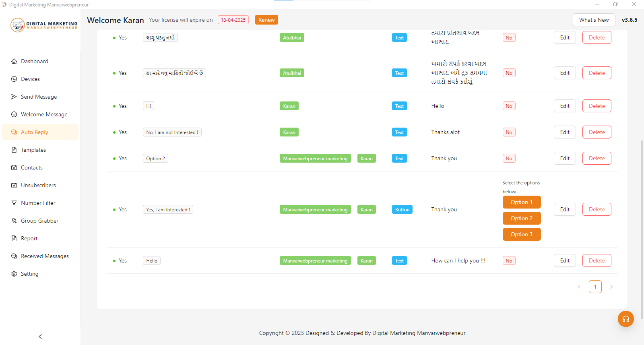Go to previous page using the left arrow
The height and width of the screenshot is (345, 644).
pos(579,287)
